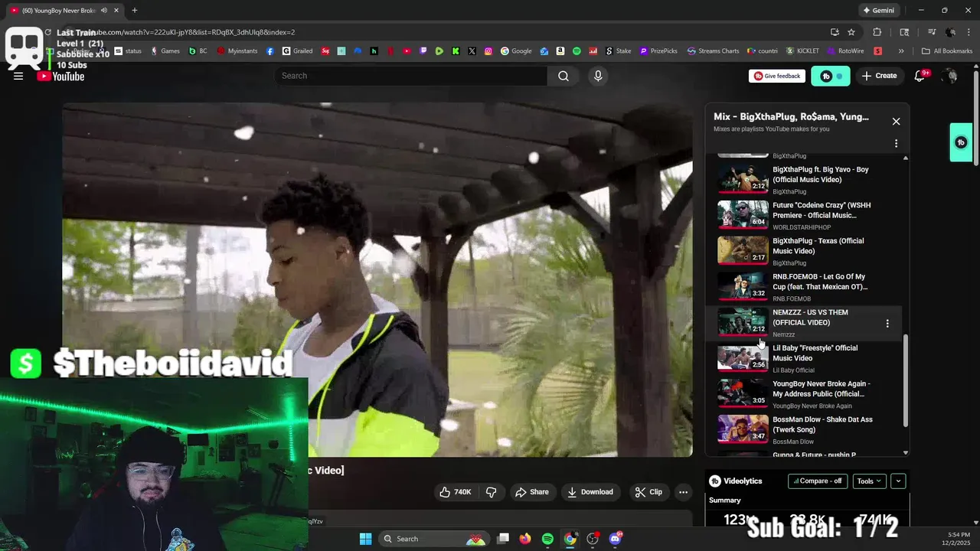
Task: Open the X (Twitter) bookmark icon
Action: [472, 51]
